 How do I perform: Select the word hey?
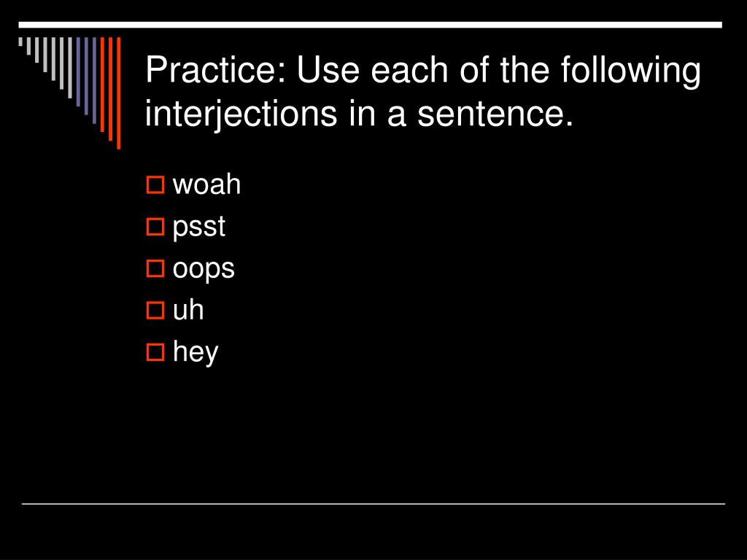click(196, 354)
